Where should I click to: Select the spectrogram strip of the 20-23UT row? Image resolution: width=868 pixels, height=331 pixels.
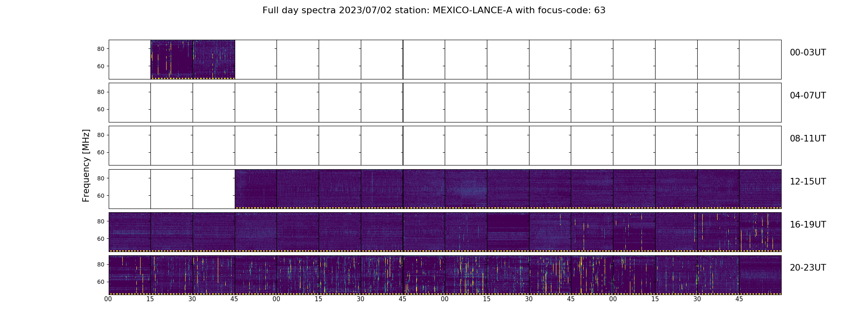pos(445,275)
